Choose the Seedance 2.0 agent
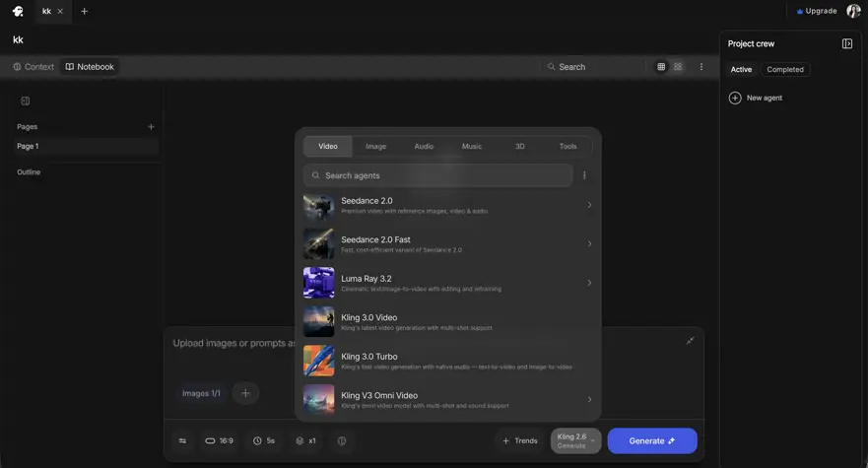Viewport: 868px width, 468px height. pos(448,205)
